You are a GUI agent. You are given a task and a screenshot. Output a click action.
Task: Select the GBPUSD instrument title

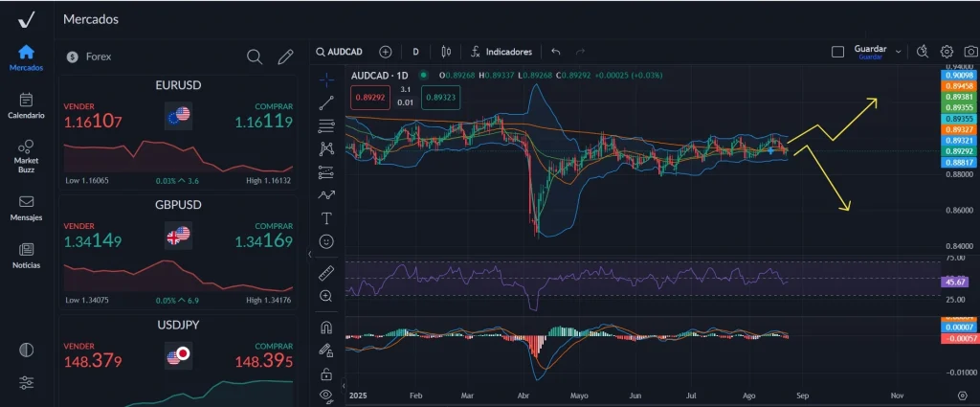[178, 205]
